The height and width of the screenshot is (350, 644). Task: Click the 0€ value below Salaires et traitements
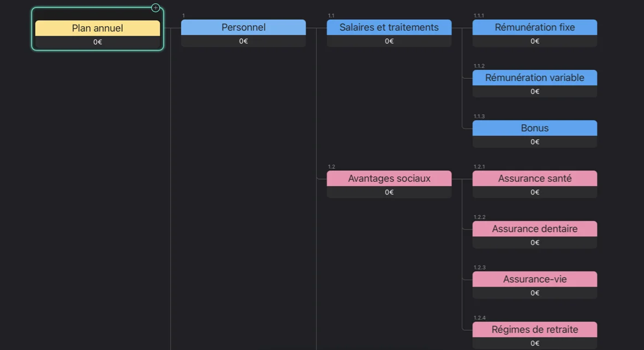pos(389,41)
